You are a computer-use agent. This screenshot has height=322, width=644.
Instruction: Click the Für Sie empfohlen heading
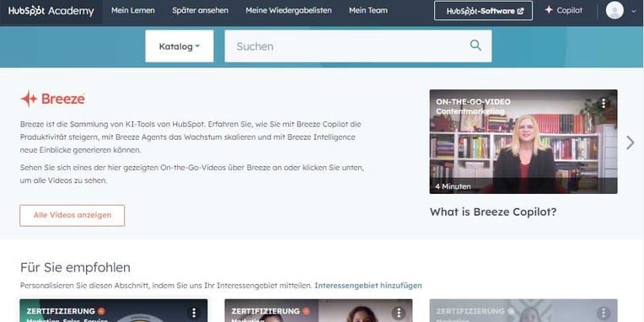(75, 268)
